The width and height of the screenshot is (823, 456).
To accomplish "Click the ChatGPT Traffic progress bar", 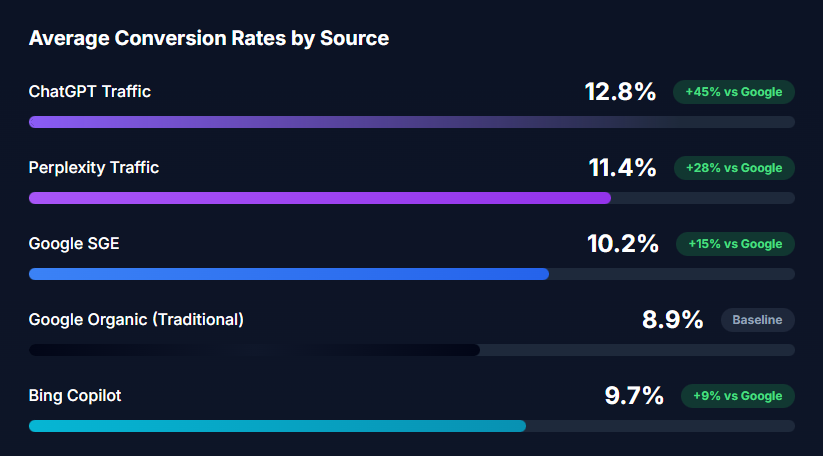I will pyautogui.click(x=411, y=122).
